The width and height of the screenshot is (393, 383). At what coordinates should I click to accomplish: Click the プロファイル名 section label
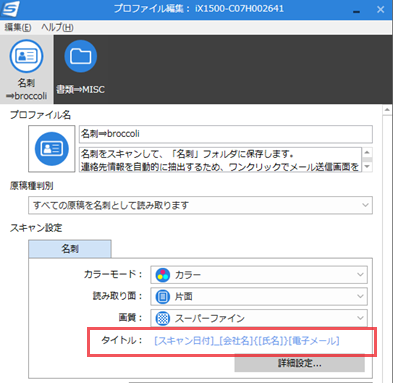[40, 115]
